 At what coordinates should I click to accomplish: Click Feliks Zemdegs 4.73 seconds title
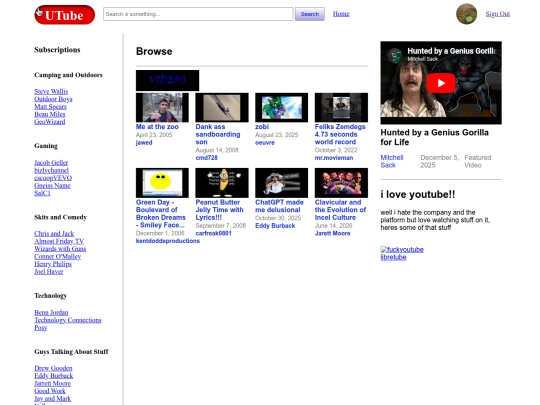click(340, 134)
